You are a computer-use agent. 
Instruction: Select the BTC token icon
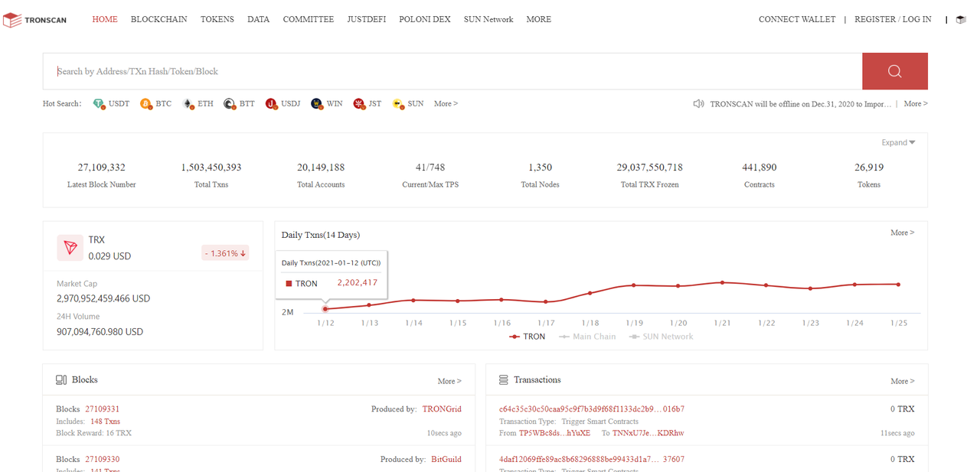click(146, 104)
